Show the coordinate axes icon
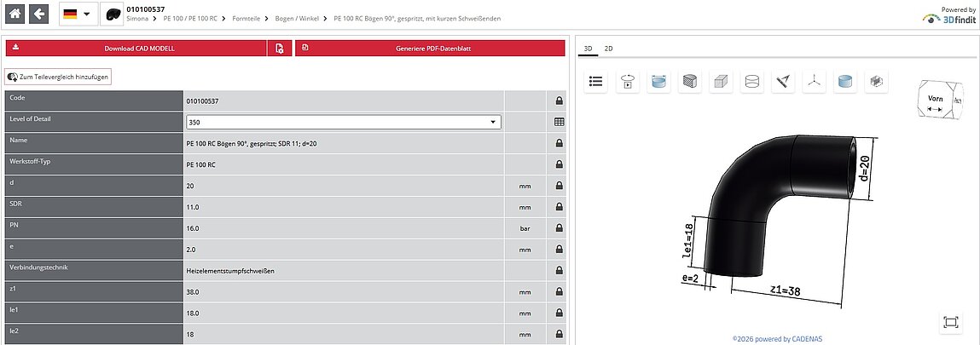The image size is (980, 345). coord(814,82)
